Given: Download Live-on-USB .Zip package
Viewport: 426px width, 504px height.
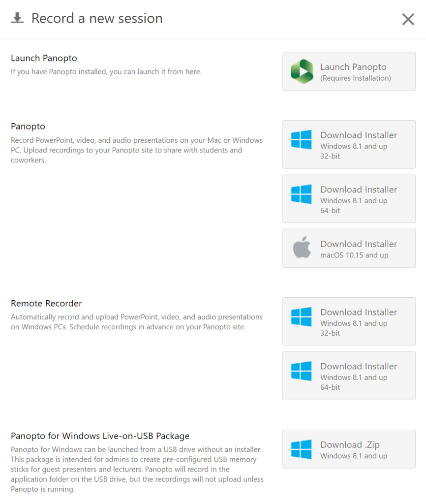Looking at the screenshot, I should [349, 449].
